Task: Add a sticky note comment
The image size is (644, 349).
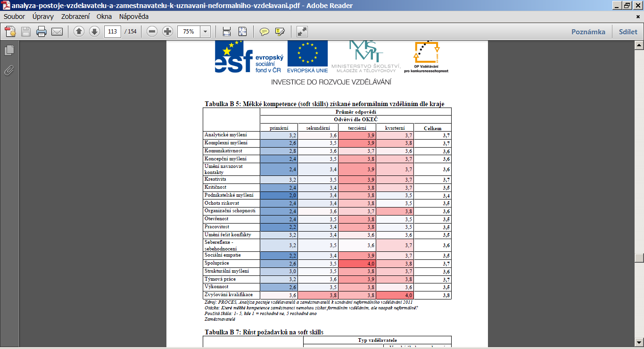Action: [264, 32]
